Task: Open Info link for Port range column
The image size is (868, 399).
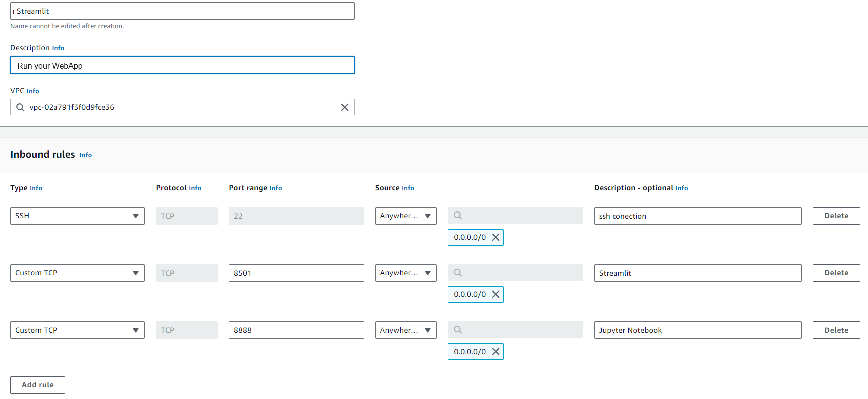Action: (276, 188)
